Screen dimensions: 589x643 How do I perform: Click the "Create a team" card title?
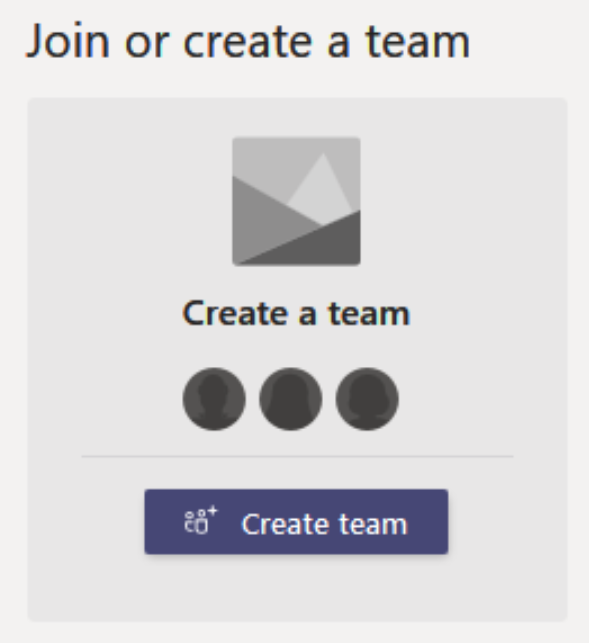(296, 313)
